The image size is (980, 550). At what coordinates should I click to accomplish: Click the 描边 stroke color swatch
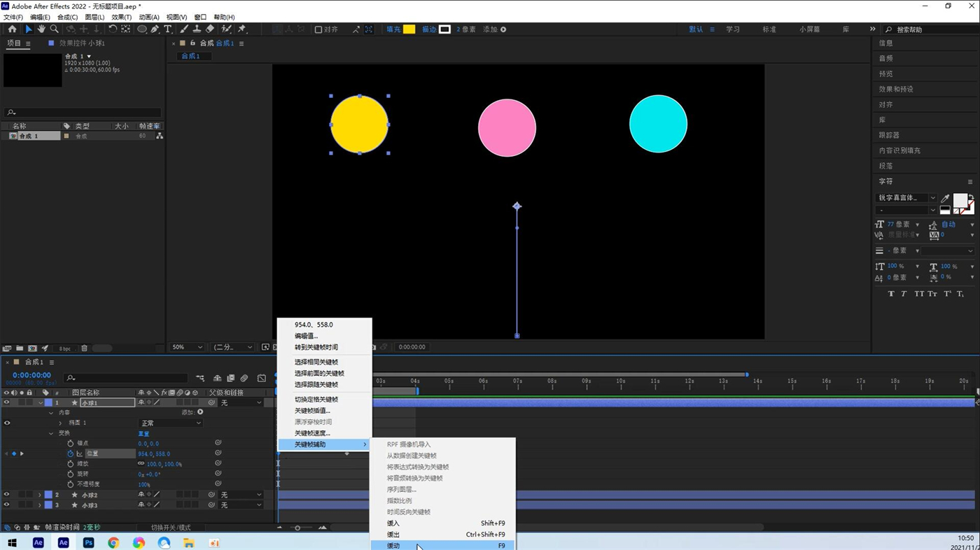(x=444, y=29)
